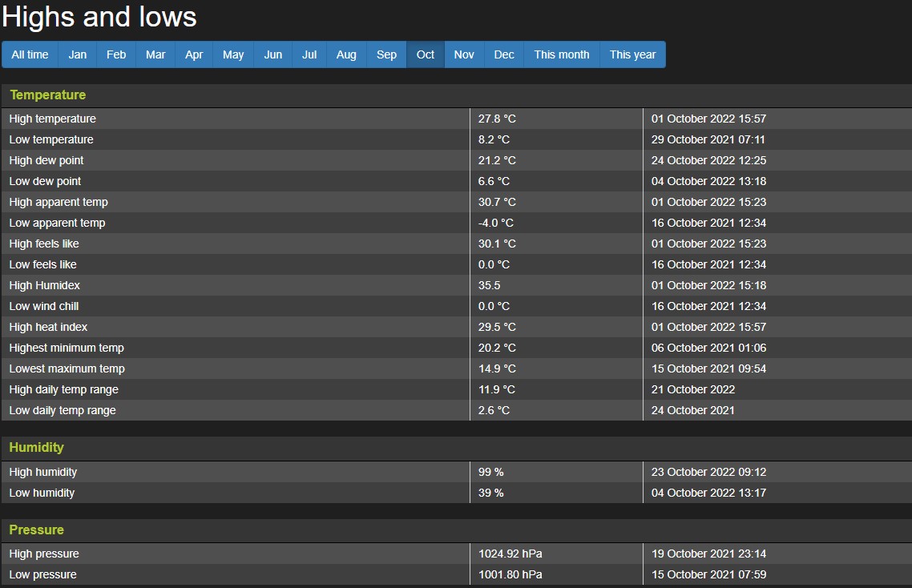Click the Pressure section header
This screenshot has width=912, height=588.
tap(36, 530)
